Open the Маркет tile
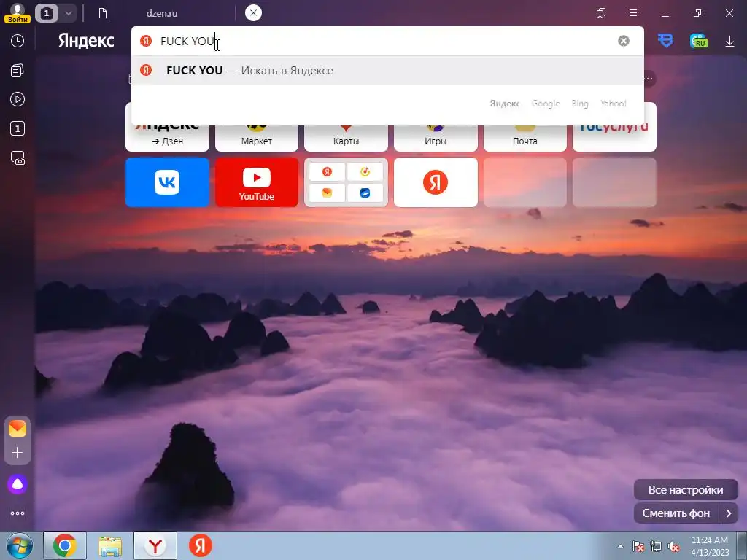 [x=257, y=138]
